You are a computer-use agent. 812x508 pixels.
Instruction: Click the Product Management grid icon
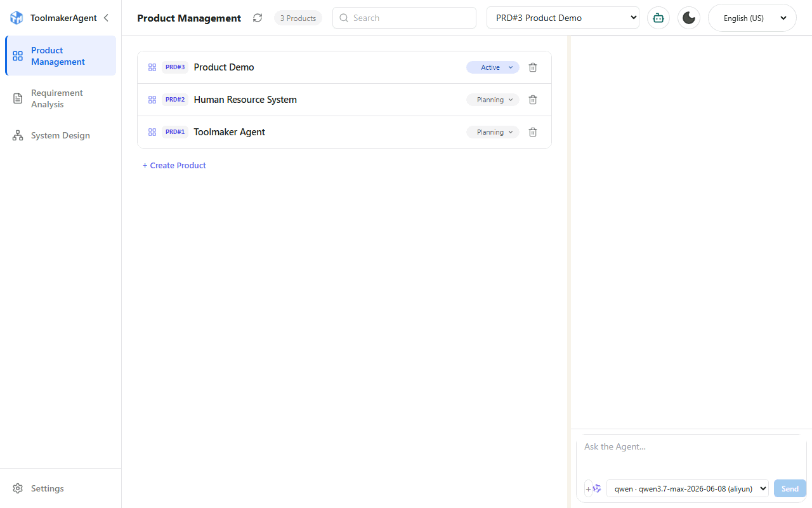pos(18,56)
